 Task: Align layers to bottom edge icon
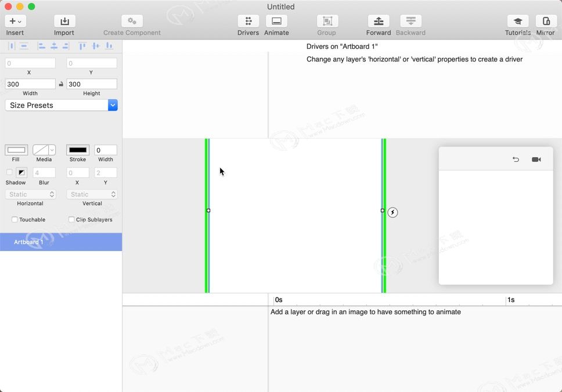pos(109,46)
